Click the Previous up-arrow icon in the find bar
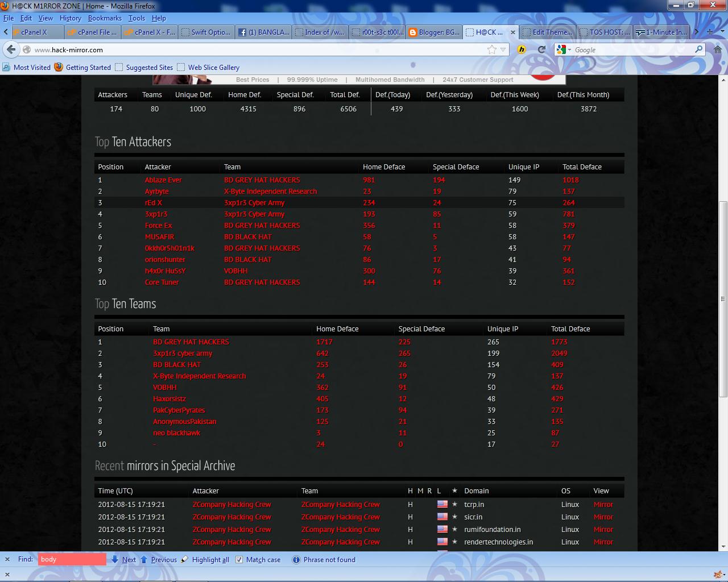This screenshot has width=728, height=582. coord(144,559)
